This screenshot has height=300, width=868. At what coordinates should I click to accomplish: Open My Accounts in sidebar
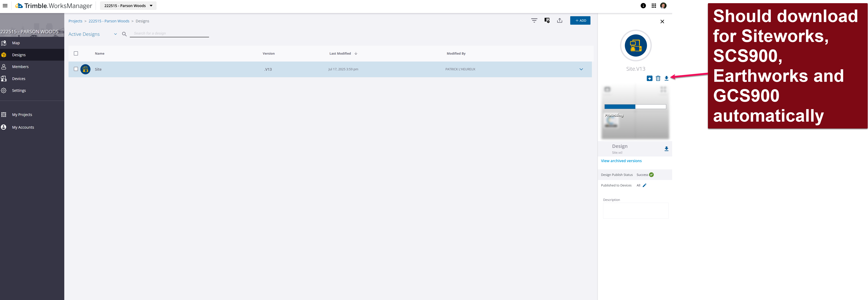pos(32,127)
